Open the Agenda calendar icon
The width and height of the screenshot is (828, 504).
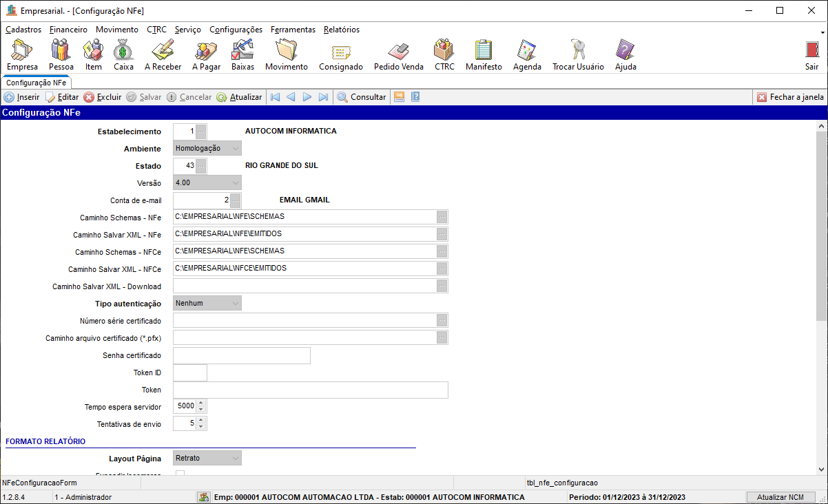pyautogui.click(x=527, y=54)
